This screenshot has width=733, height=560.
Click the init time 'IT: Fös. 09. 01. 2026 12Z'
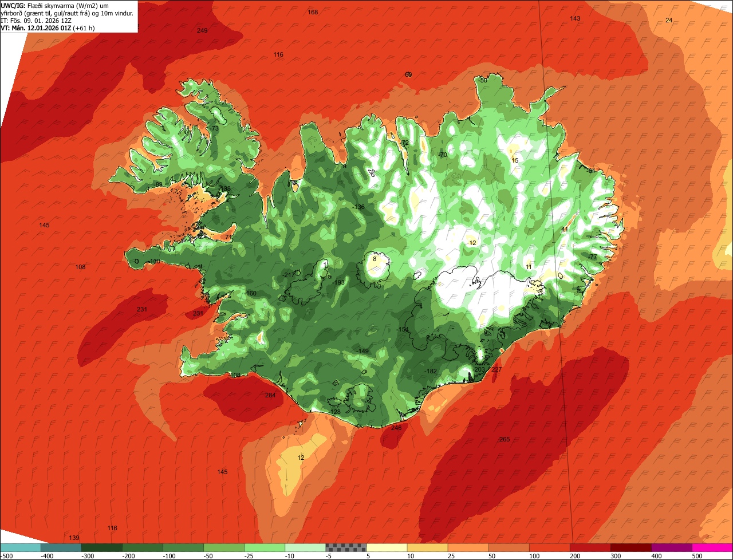point(36,20)
